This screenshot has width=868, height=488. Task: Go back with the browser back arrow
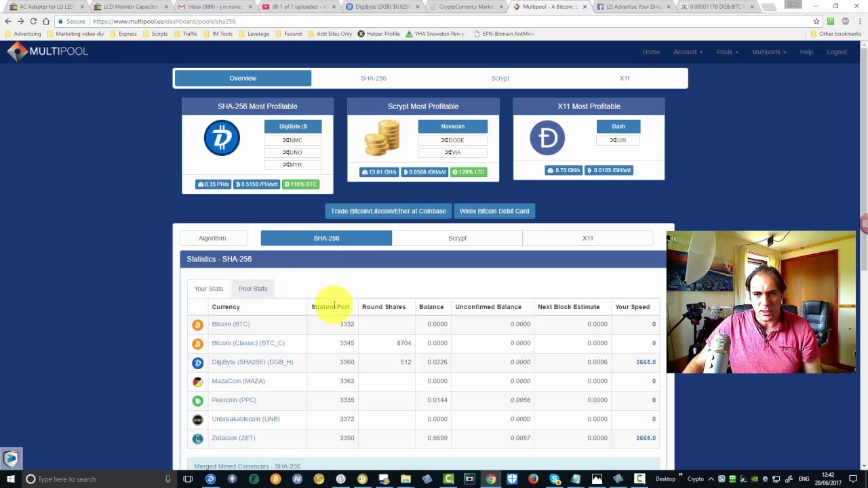coord(8,21)
